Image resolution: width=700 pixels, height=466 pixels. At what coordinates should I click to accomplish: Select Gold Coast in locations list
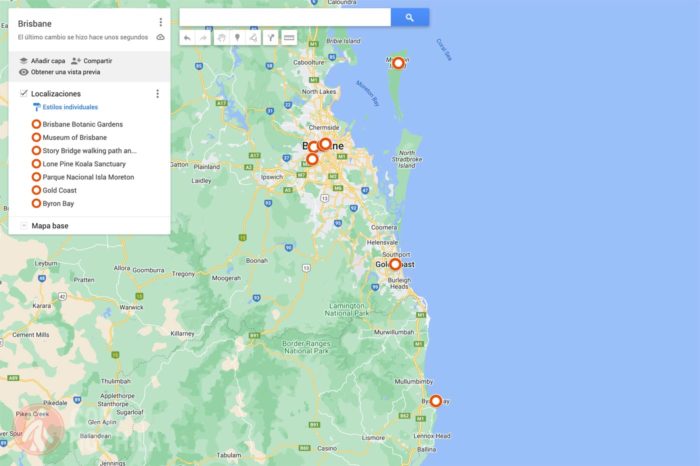tap(59, 190)
